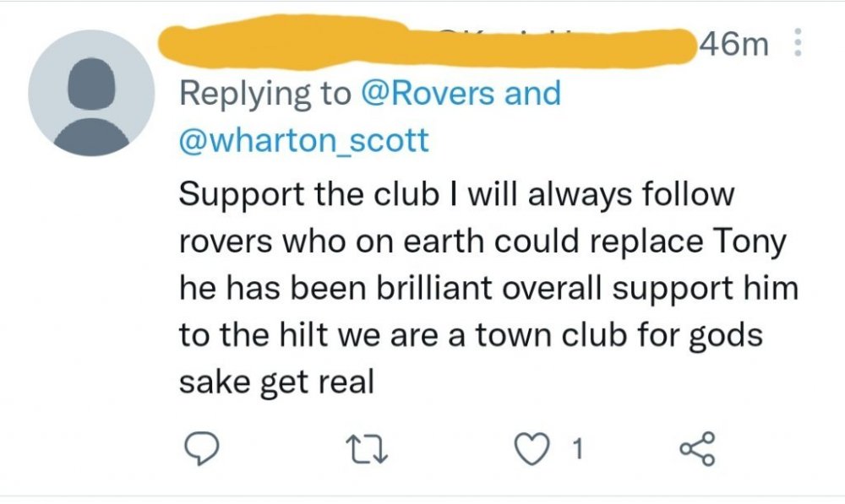Click the last line "sake get real"
The image size is (845, 504).
click(276, 382)
